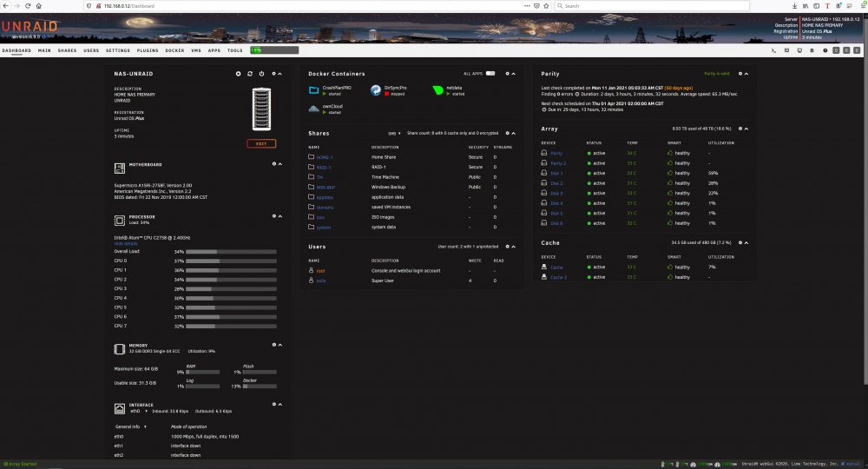Collapse the NAS-UNRAID panel
Image resolution: width=868 pixels, height=469 pixels.
[x=279, y=74]
